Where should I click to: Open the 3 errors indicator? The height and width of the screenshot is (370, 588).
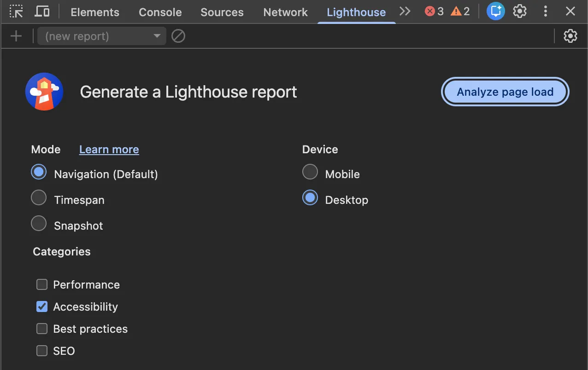coord(434,12)
